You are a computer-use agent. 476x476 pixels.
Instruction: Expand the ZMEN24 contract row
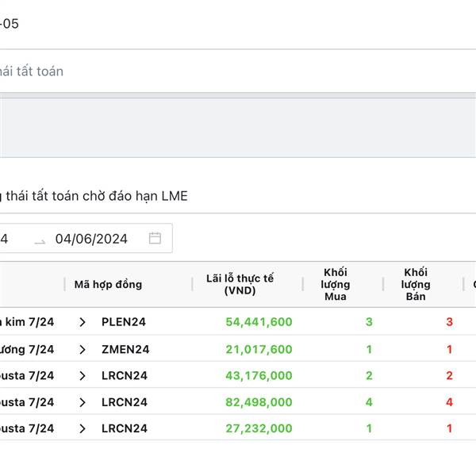82,349
